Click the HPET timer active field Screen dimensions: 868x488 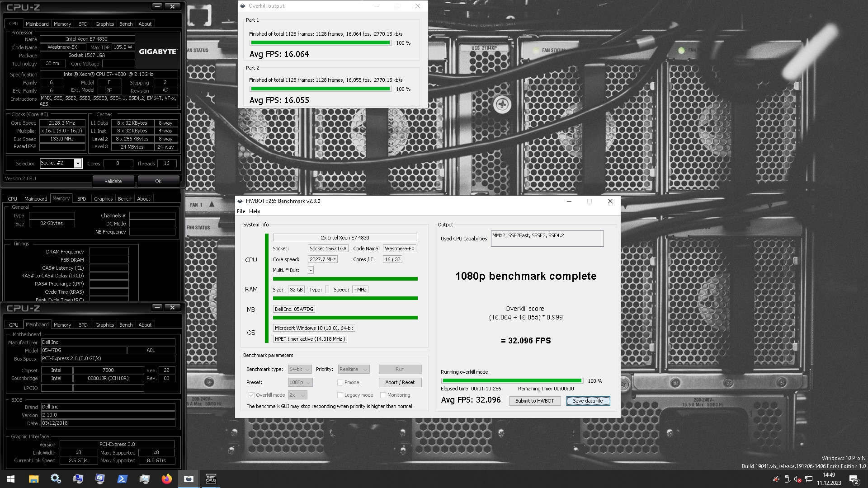point(310,339)
